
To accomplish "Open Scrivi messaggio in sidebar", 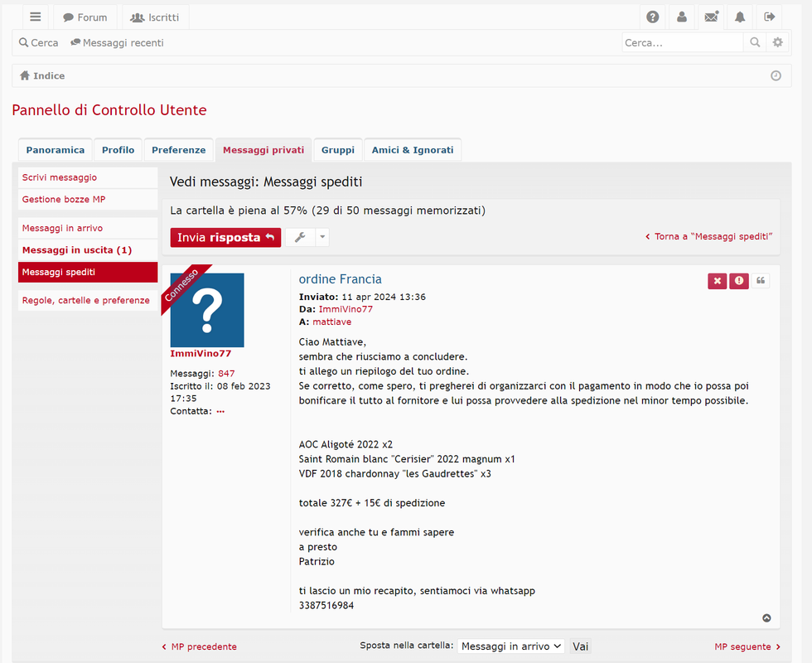I will 88,177.
